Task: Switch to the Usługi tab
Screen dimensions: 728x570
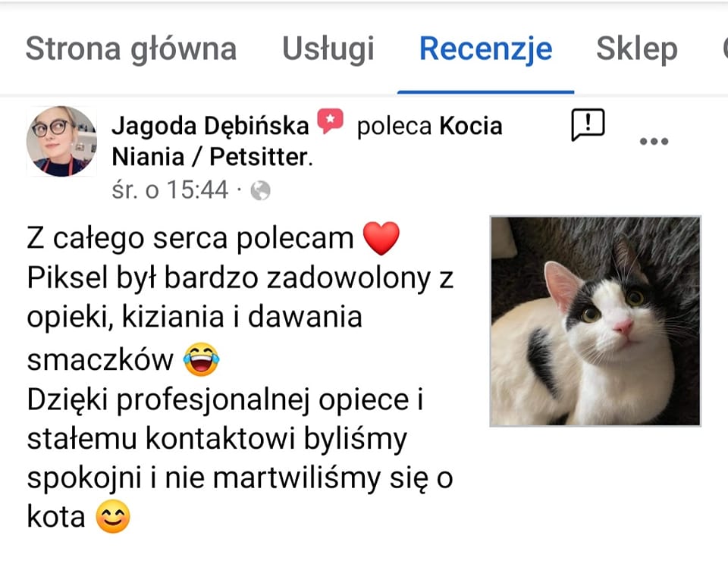Action: 328,49
